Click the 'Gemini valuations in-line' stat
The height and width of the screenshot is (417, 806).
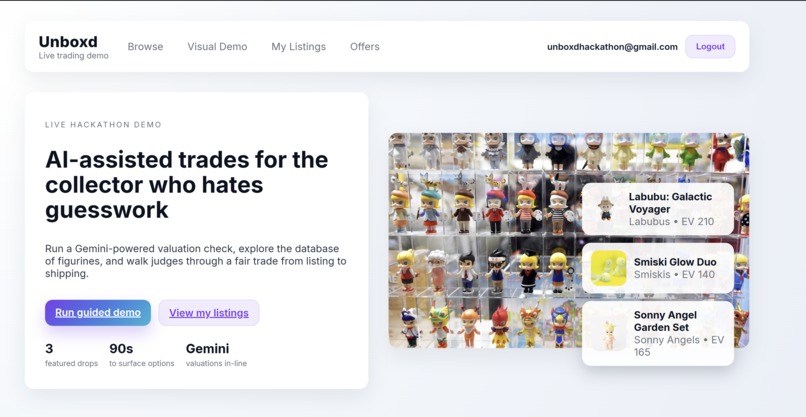(216, 355)
